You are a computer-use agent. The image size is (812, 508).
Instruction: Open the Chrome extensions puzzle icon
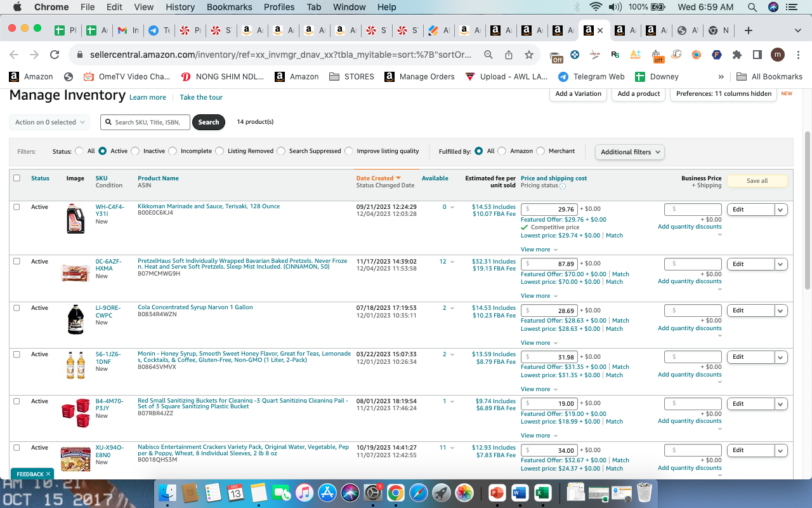(737, 55)
